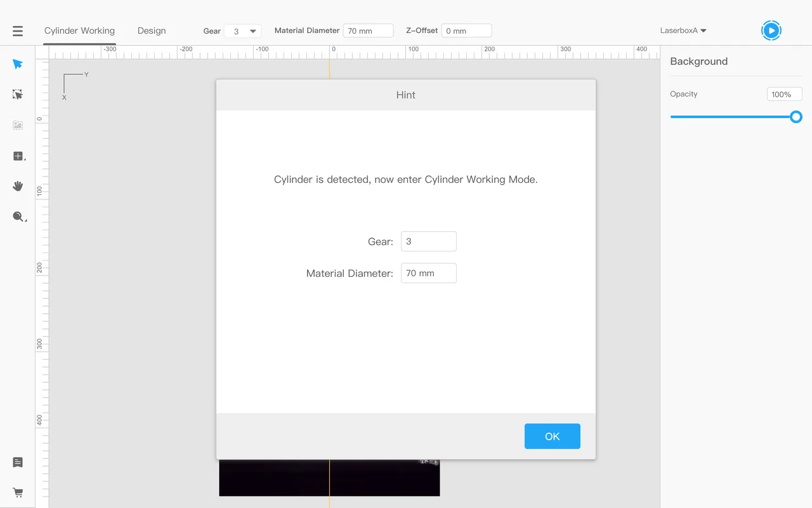This screenshot has height=508, width=812.
Task: Choose the marquee selection tool
Action: coord(18,95)
